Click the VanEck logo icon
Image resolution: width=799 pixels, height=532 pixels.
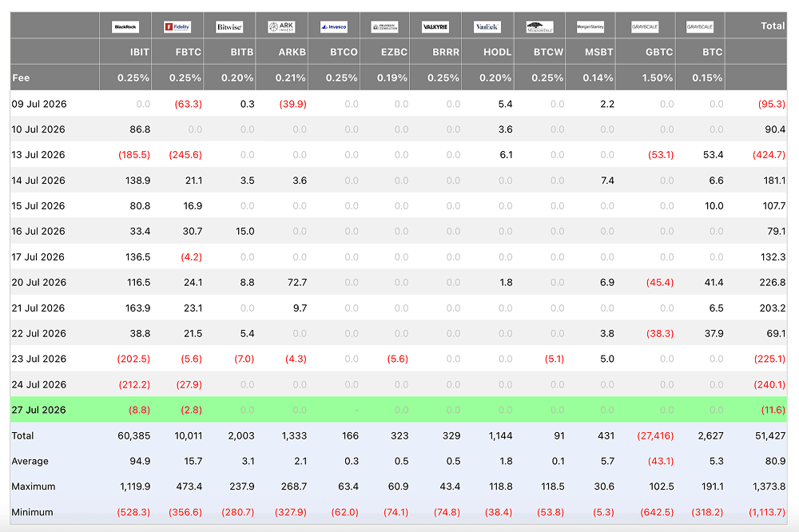pyautogui.click(x=487, y=26)
